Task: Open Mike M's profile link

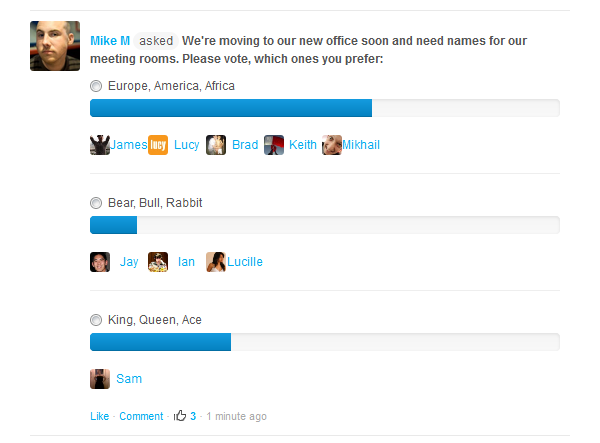Action: point(110,41)
